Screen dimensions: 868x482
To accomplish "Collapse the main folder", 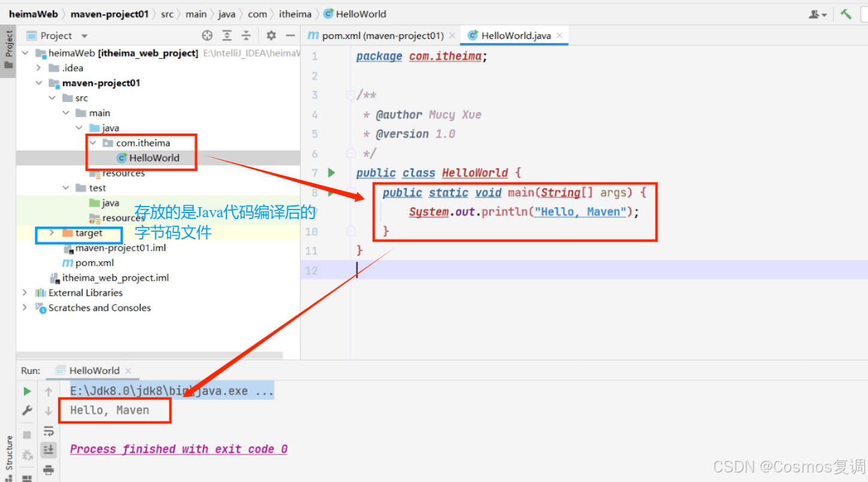I will pyautogui.click(x=66, y=113).
